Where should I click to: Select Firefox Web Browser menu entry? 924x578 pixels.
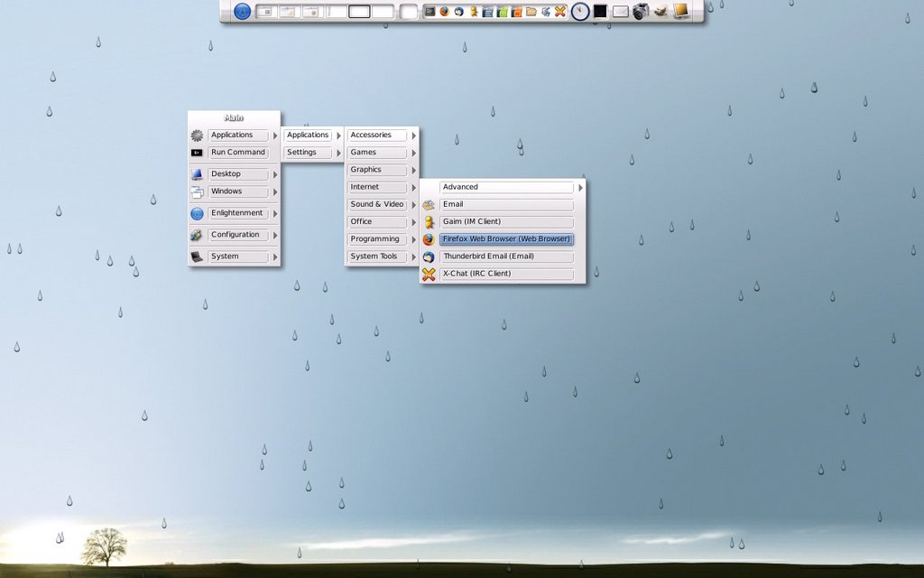tap(506, 239)
